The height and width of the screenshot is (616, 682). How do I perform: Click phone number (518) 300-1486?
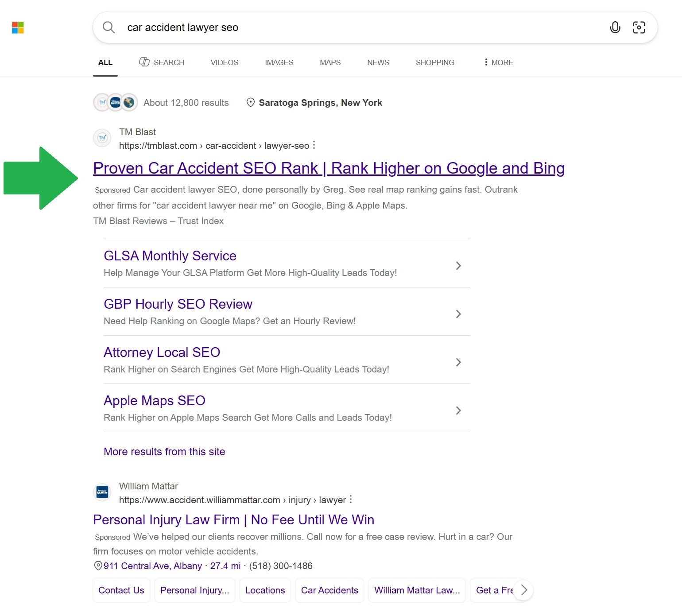(281, 566)
